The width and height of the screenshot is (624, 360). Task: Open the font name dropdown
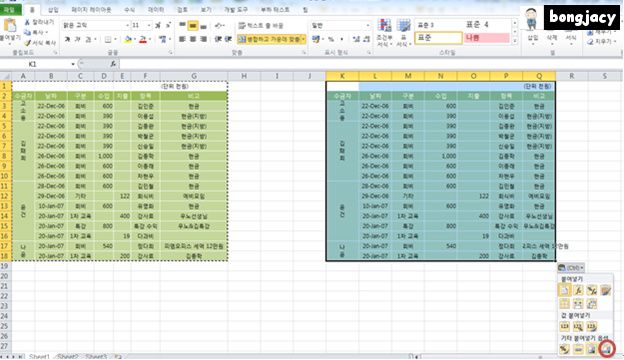point(127,25)
